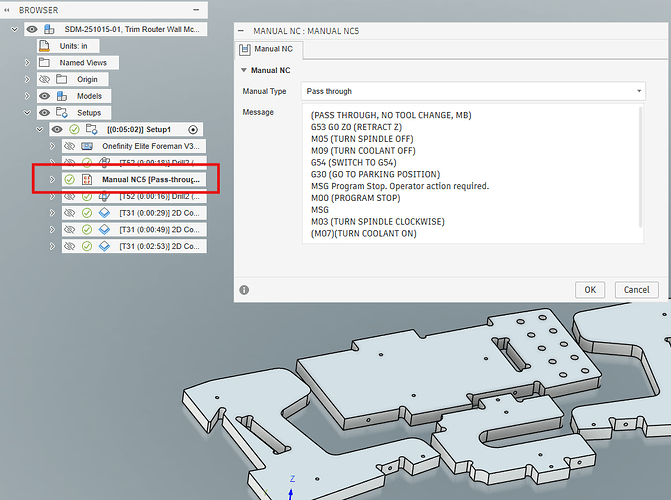Click the Models component icon
The image size is (671, 500).
pos(62,96)
